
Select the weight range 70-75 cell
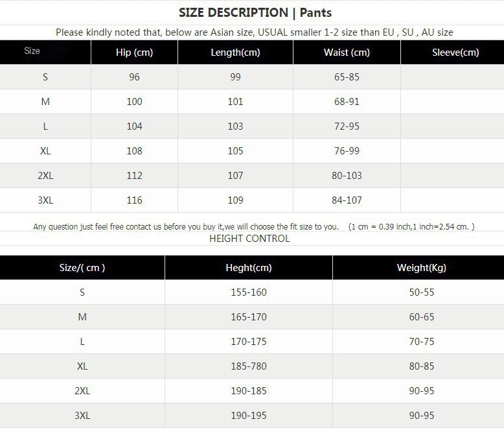tap(421, 342)
